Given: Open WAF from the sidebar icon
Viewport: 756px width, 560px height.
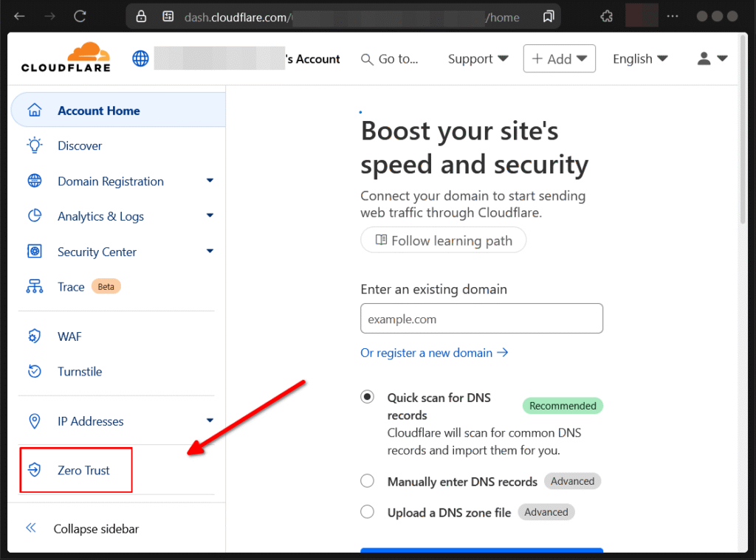Looking at the screenshot, I should (34, 336).
